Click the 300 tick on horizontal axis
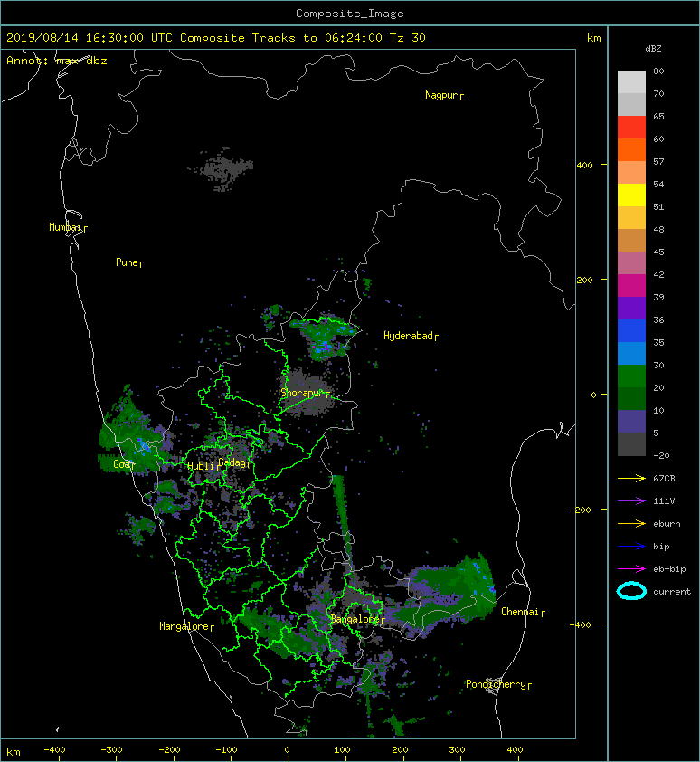The width and height of the screenshot is (700, 762). (457, 750)
